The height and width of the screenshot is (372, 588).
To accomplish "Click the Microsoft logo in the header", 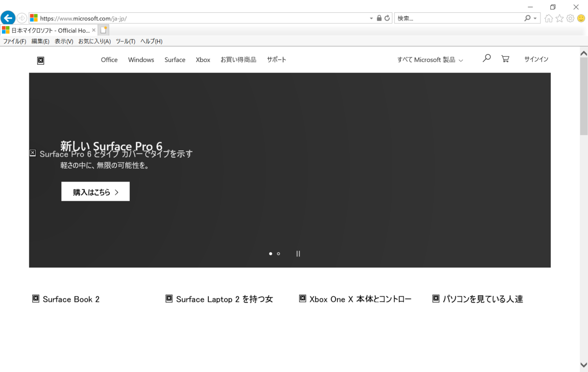I will (x=41, y=60).
